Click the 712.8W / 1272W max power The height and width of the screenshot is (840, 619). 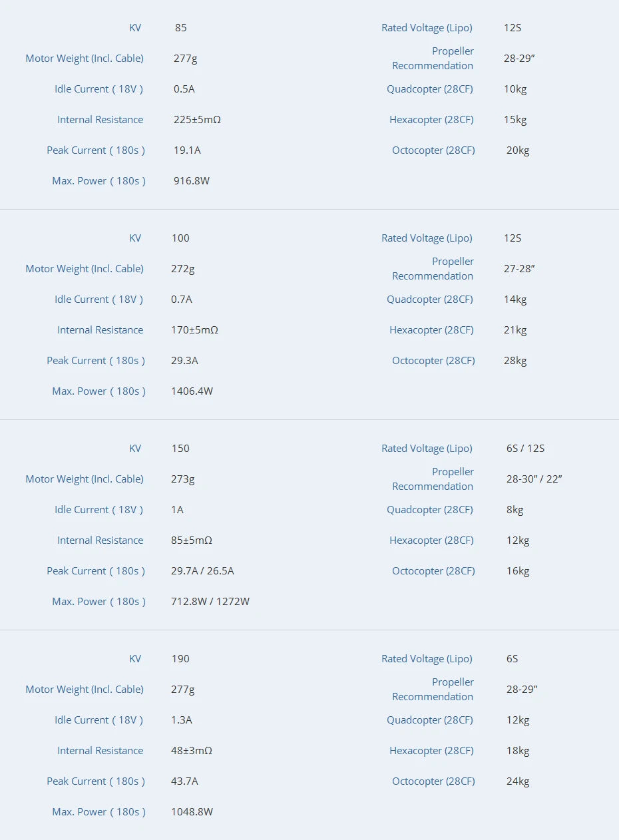click(x=210, y=602)
